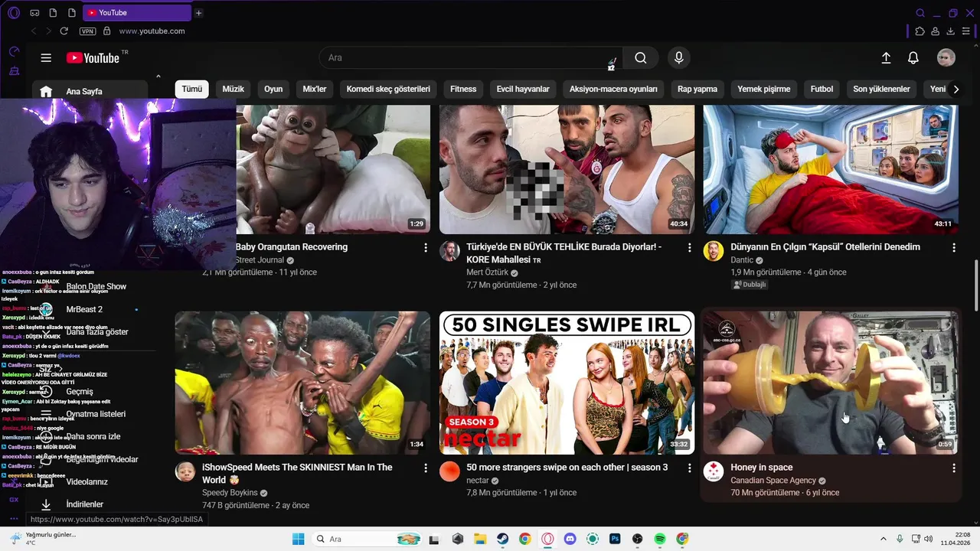This screenshot has height=551, width=980.
Task: Open the Canadian Space Agency channel avatar
Action: pyautogui.click(x=714, y=471)
